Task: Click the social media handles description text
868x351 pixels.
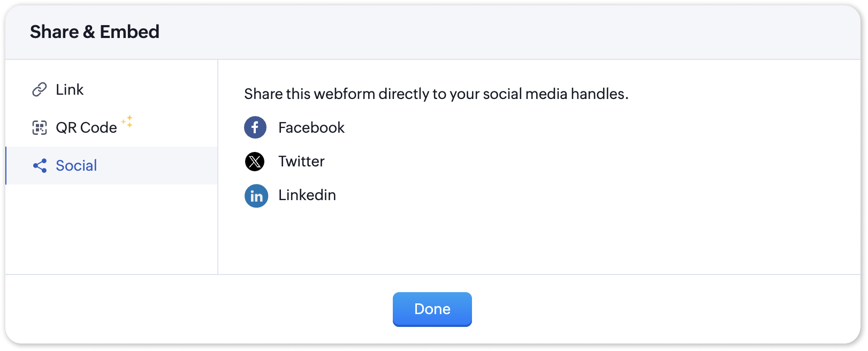Action: 436,94
